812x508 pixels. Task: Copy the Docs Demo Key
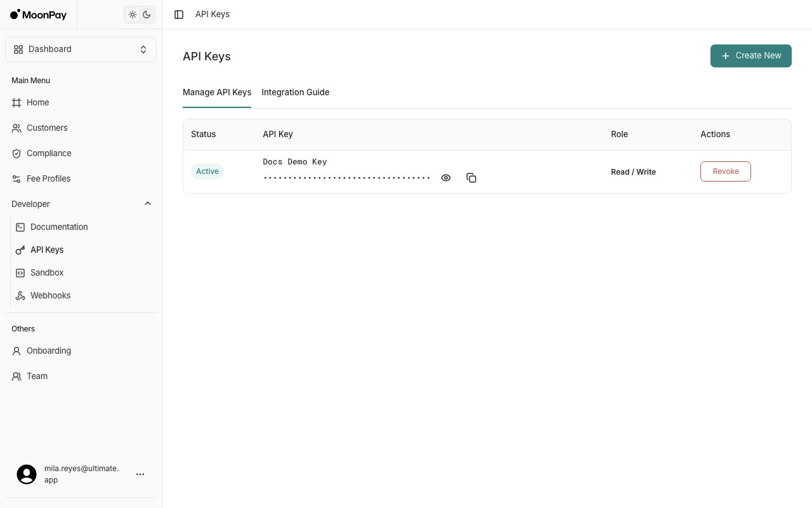pos(471,178)
